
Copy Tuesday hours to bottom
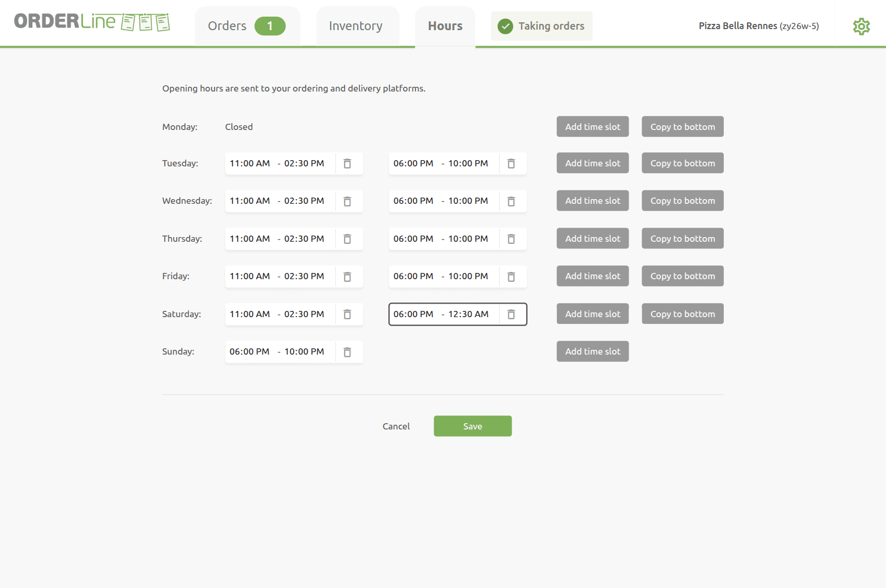(x=683, y=163)
